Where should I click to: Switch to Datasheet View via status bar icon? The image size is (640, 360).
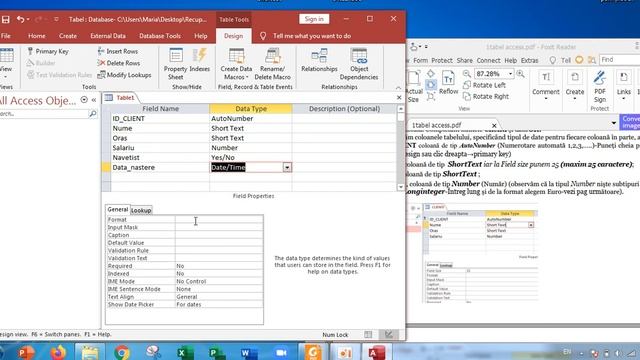[368, 335]
